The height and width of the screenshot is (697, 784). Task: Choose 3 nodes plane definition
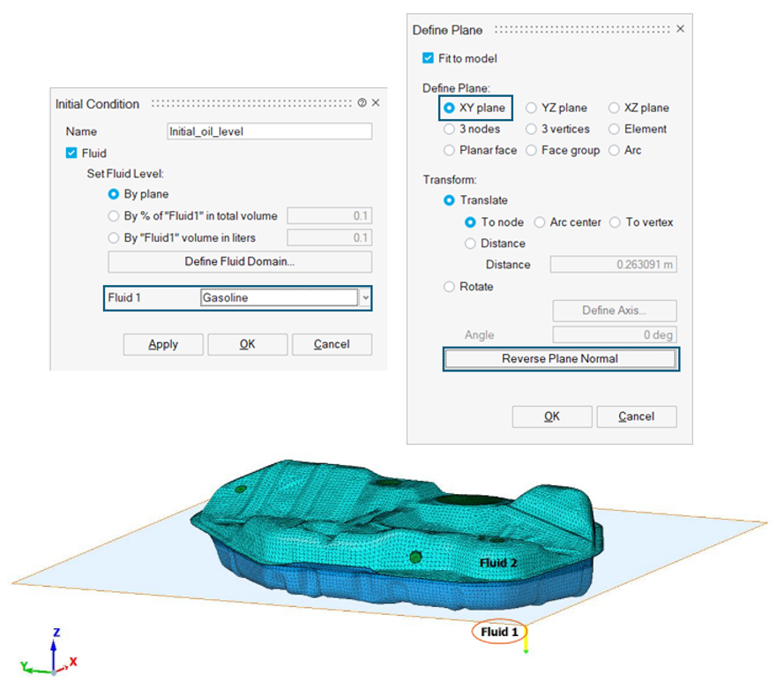pos(449,129)
